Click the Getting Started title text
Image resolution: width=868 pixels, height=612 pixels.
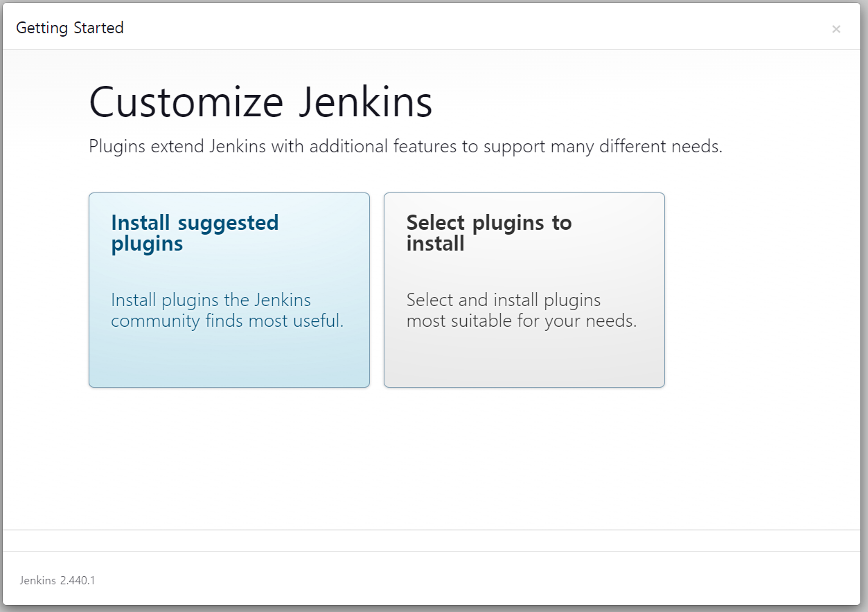(70, 28)
